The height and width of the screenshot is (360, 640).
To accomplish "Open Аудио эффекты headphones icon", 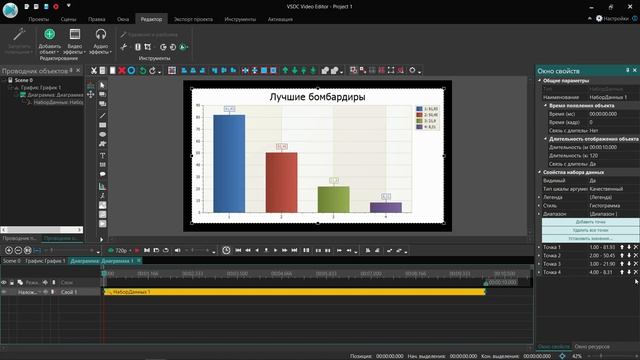I will [100, 41].
